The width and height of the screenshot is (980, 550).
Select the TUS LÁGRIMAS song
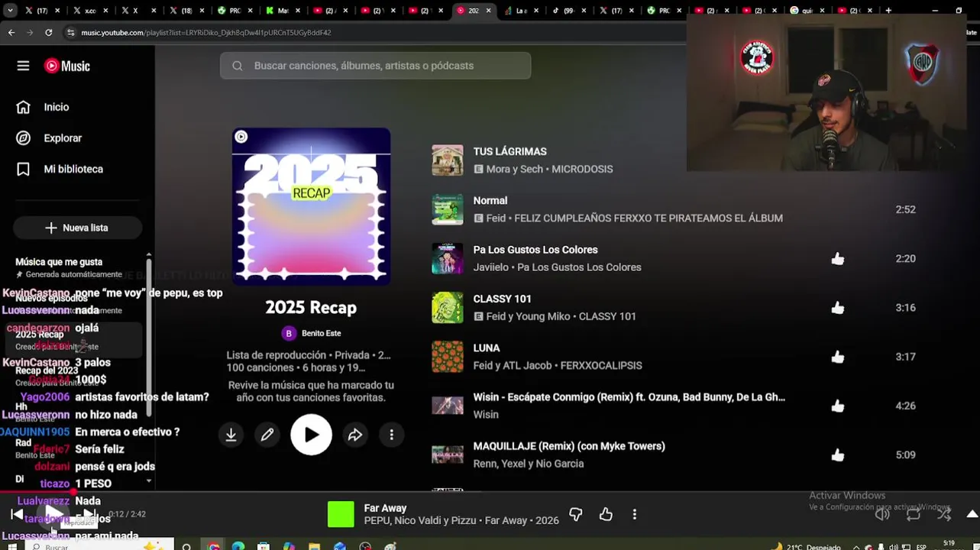point(509,151)
